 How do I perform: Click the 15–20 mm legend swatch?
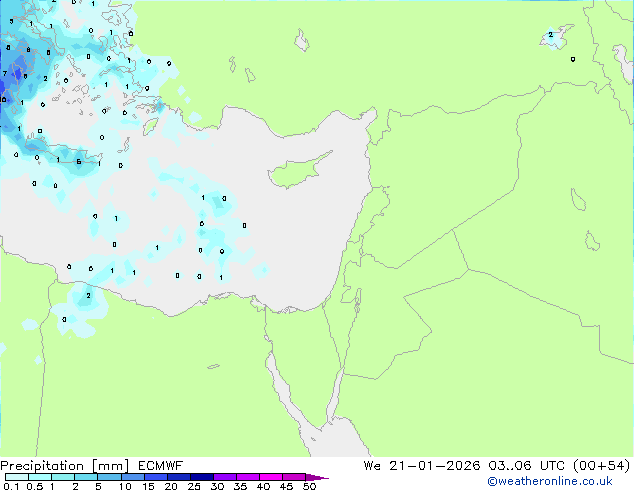[x=155, y=477]
